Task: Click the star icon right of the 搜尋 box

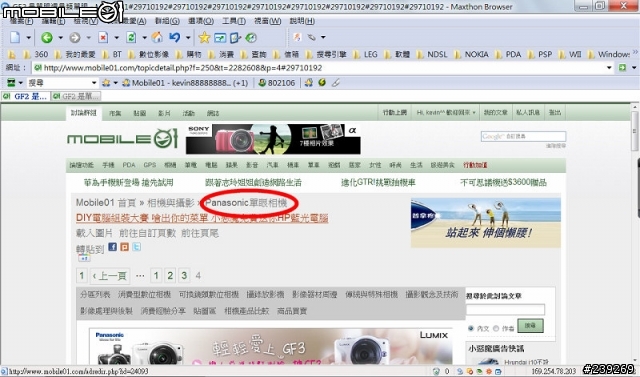Action: coord(106,83)
